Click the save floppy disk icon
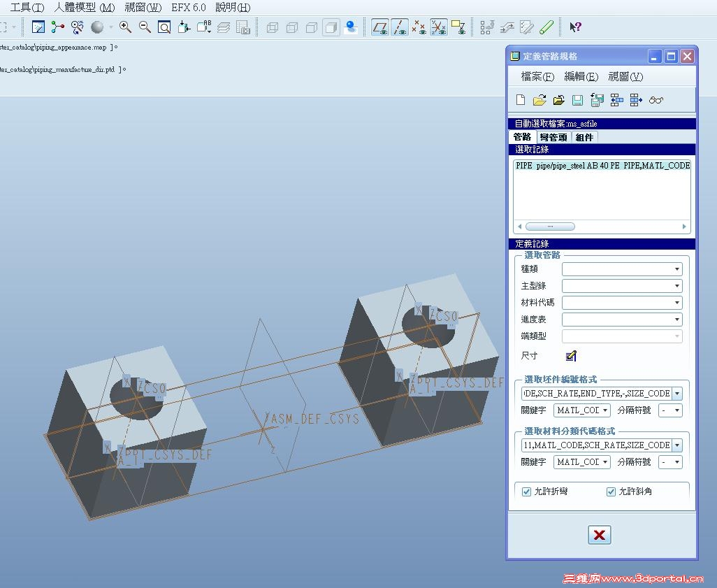 577,100
